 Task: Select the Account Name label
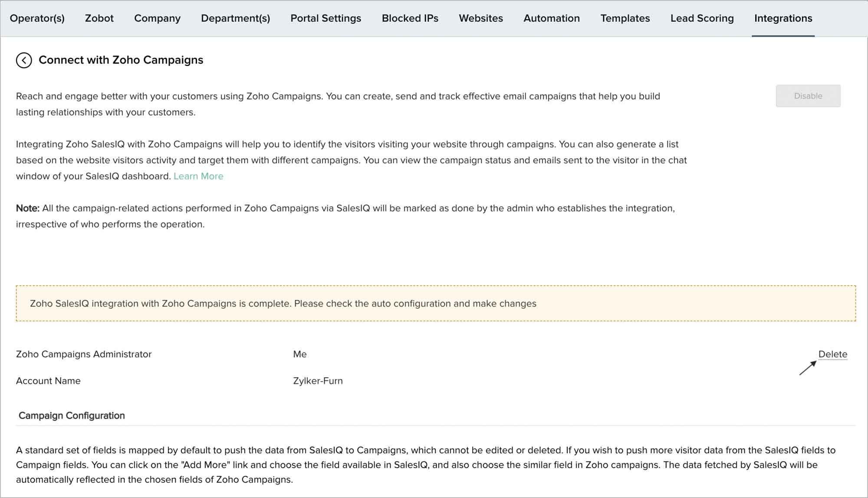[48, 381]
